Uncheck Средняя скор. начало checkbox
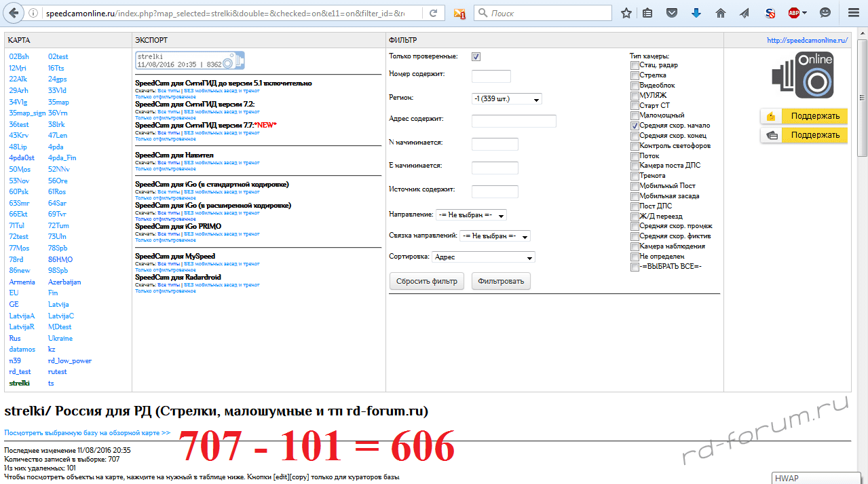Image resolution: width=868 pixels, height=484 pixels. tap(635, 126)
